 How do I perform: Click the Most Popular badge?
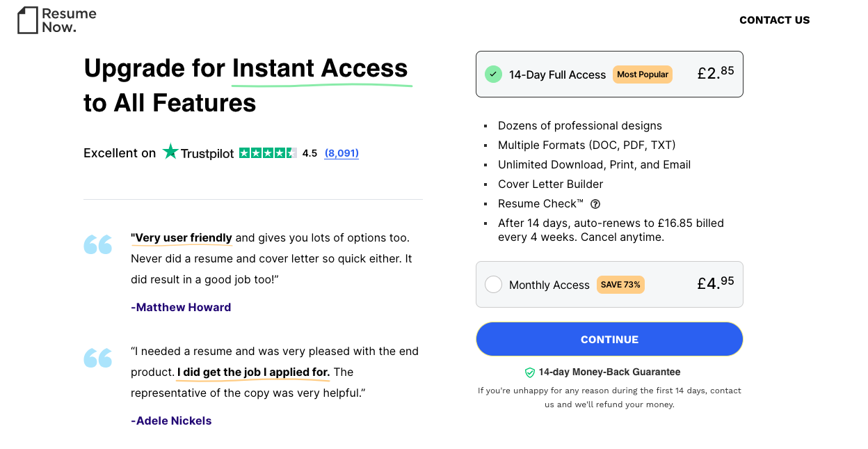point(643,74)
